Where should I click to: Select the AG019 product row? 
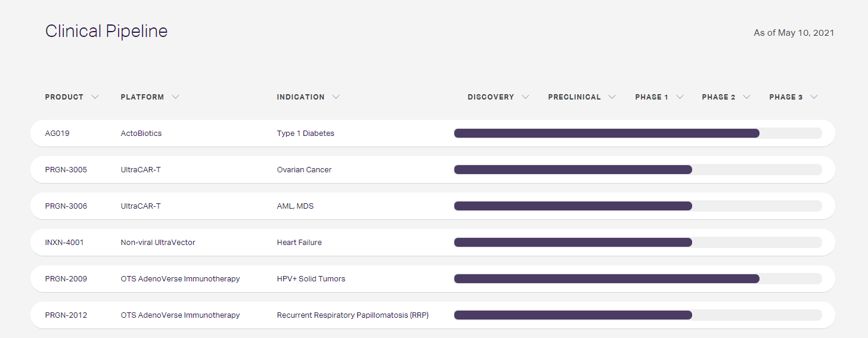pos(57,134)
